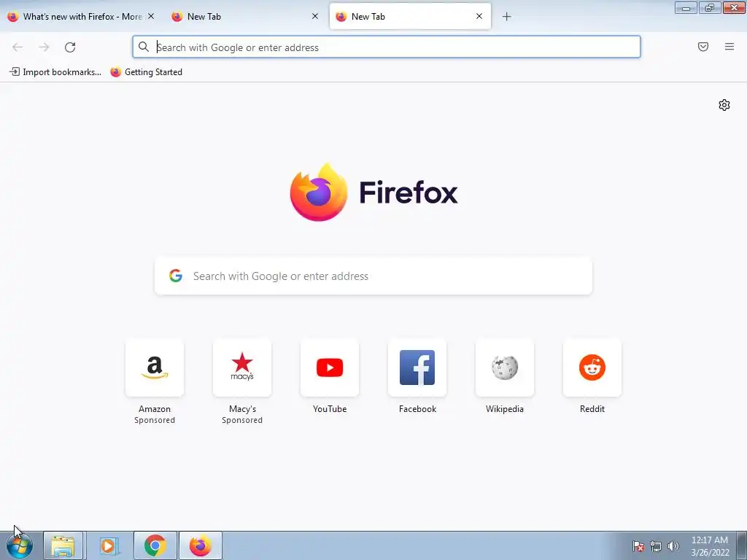Screen dimensions: 747x560
Task: Open Getting Started bookmark
Action: coord(146,72)
